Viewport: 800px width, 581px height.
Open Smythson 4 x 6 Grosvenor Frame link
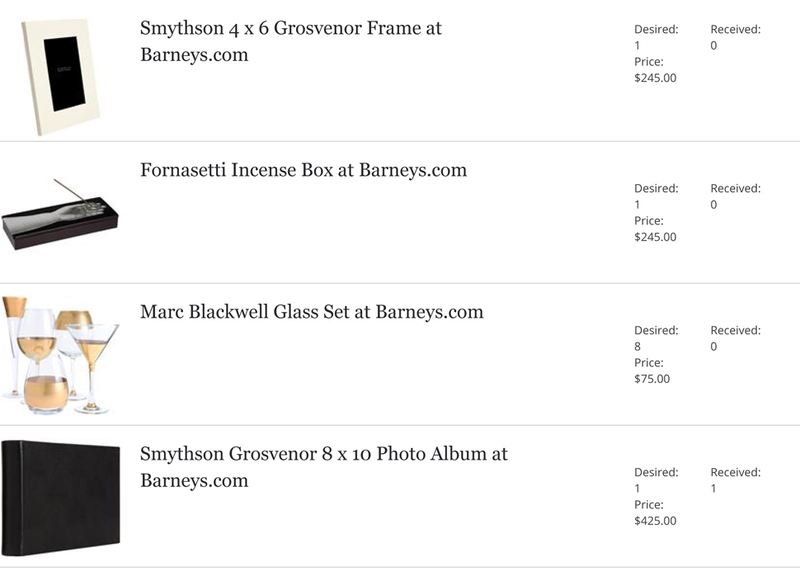point(291,41)
